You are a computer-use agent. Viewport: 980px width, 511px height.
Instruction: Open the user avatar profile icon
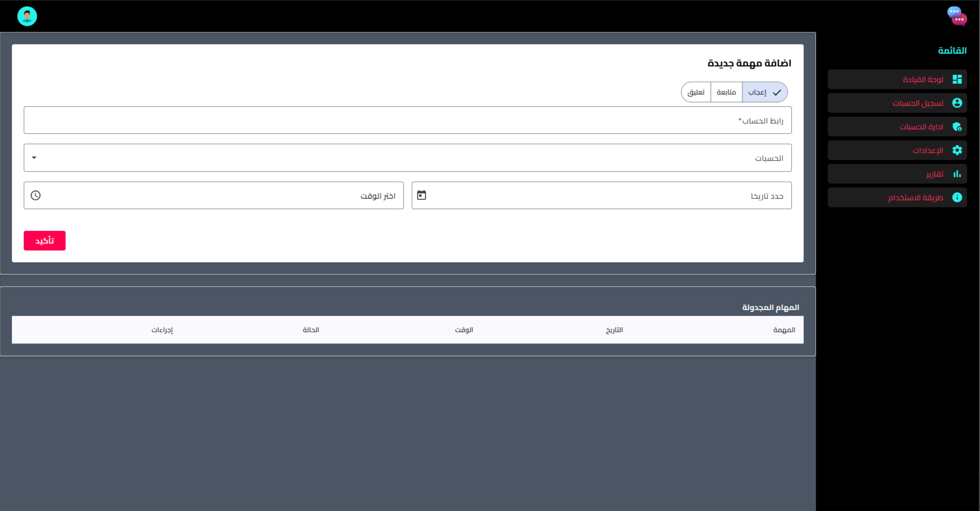tap(27, 16)
